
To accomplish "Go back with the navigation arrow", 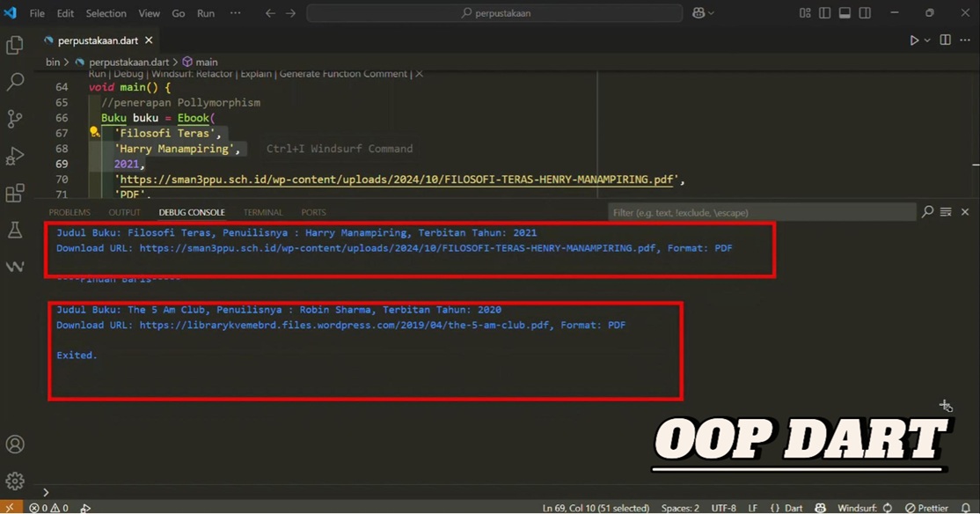I will point(270,13).
